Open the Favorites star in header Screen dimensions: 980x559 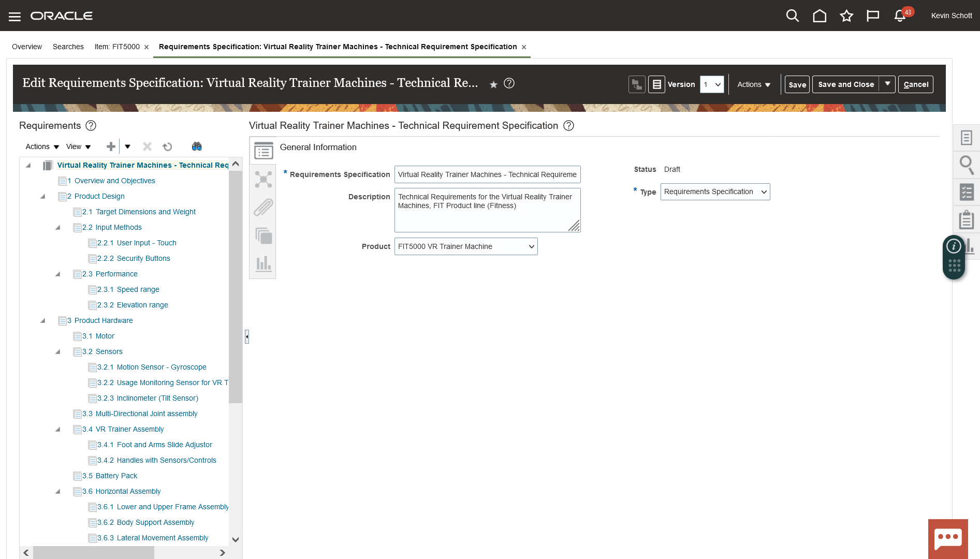pyautogui.click(x=846, y=16)
